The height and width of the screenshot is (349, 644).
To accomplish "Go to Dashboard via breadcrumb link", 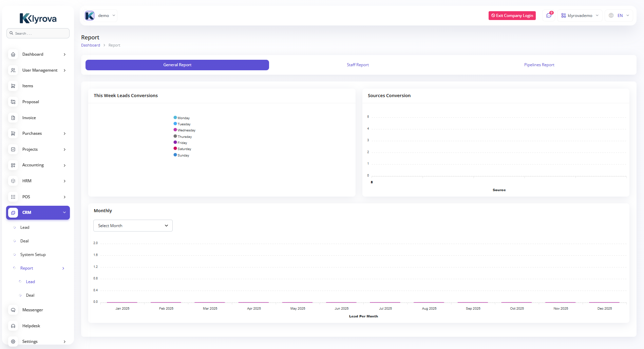I will coord(91,45).
